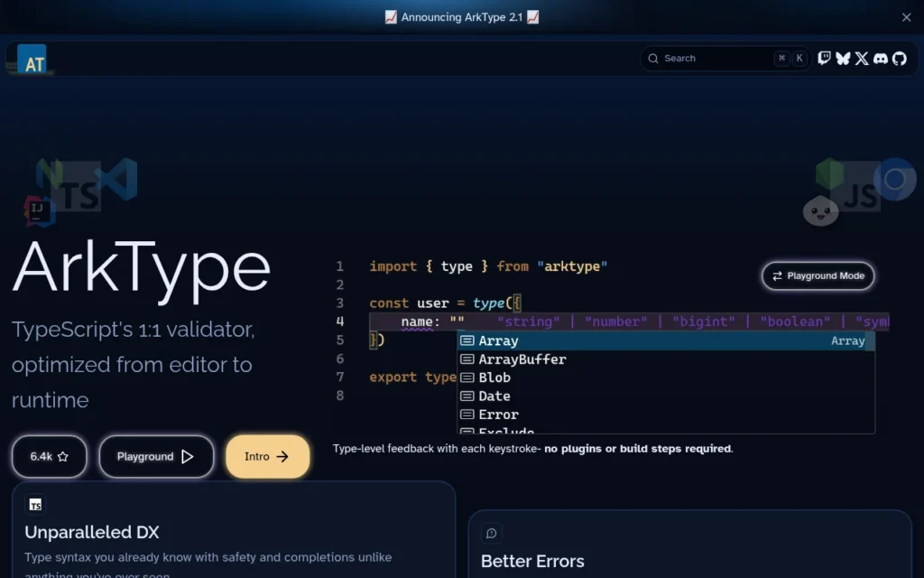Image resolution: width=924 pixels, height=578 pixels.
Task: Click the magnifier icon in search bar
Action: coord(653,59)
